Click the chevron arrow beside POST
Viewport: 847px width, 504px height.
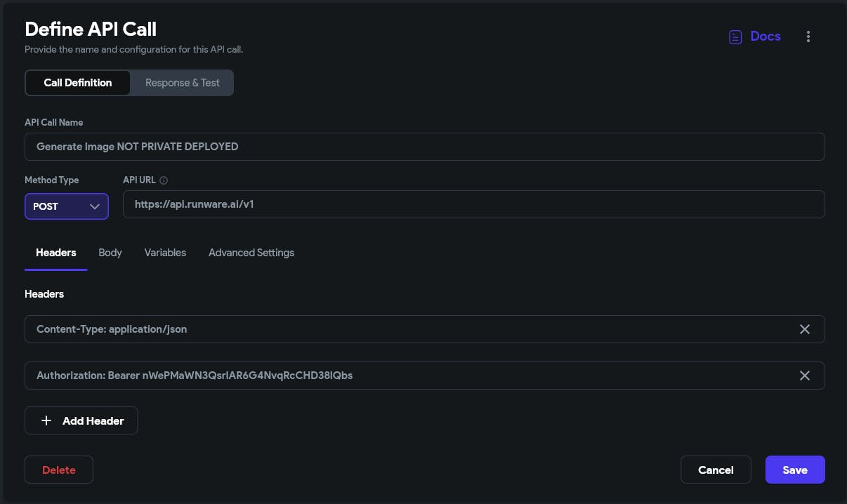point(95,206)
